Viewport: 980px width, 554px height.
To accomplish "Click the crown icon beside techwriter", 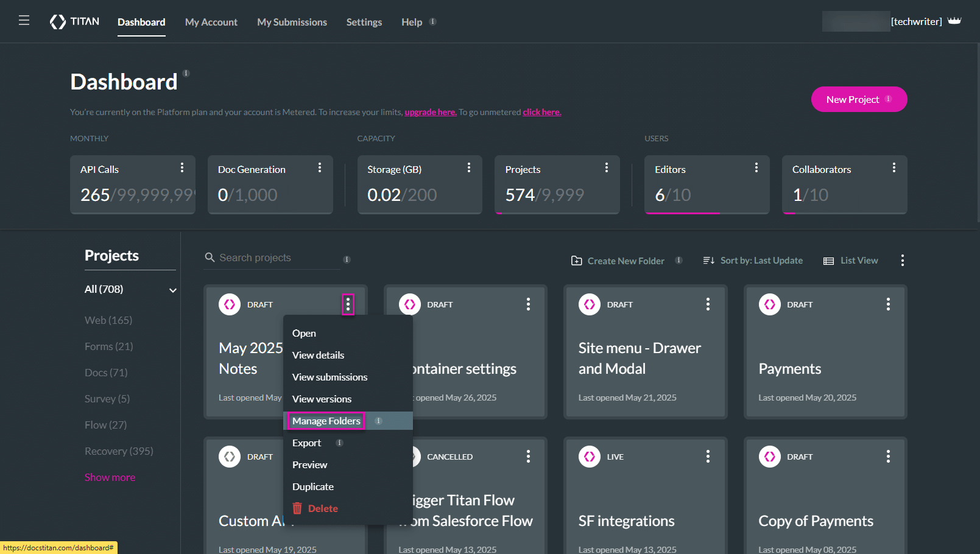I will pos(954,21).
